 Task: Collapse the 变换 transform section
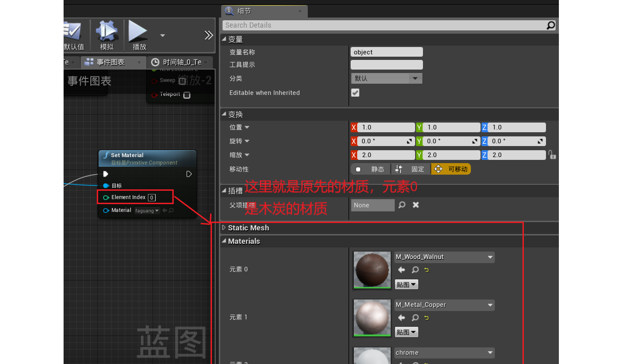coord(224,114)
